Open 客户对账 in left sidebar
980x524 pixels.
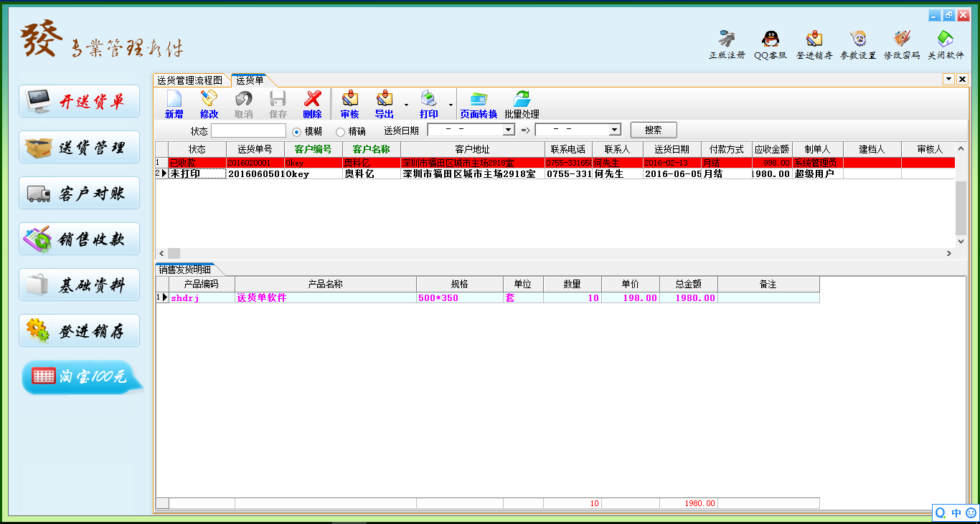click(x=80, y=194)
